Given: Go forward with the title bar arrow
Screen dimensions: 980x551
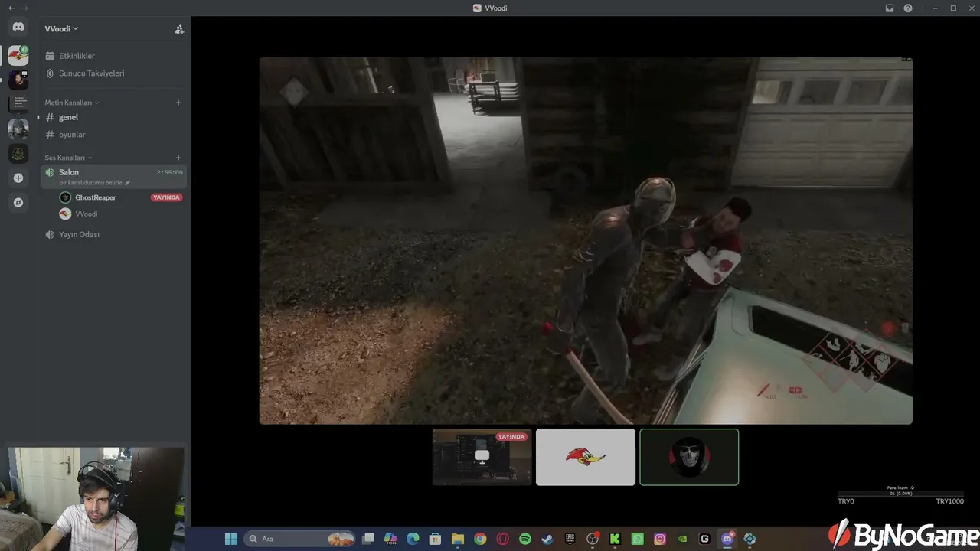Looking at the screenshot, I should click(x=24, y=8).
